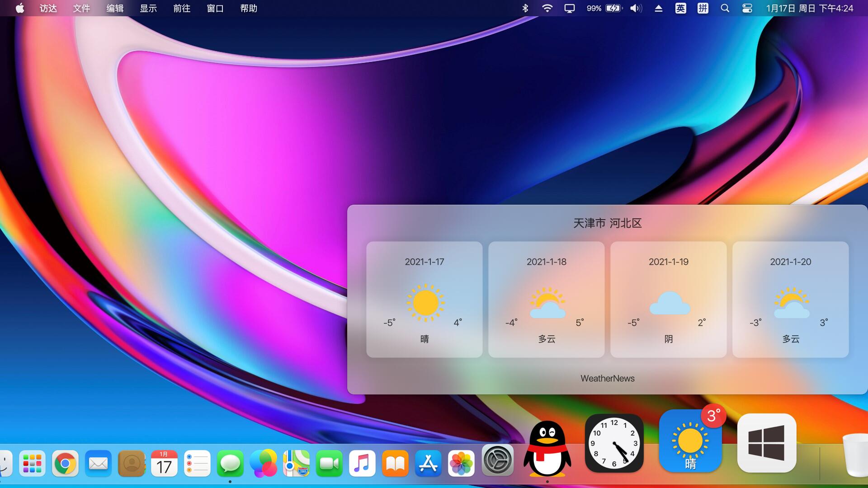Open the analog Clock widget in the Dock

tap(614, 443)
